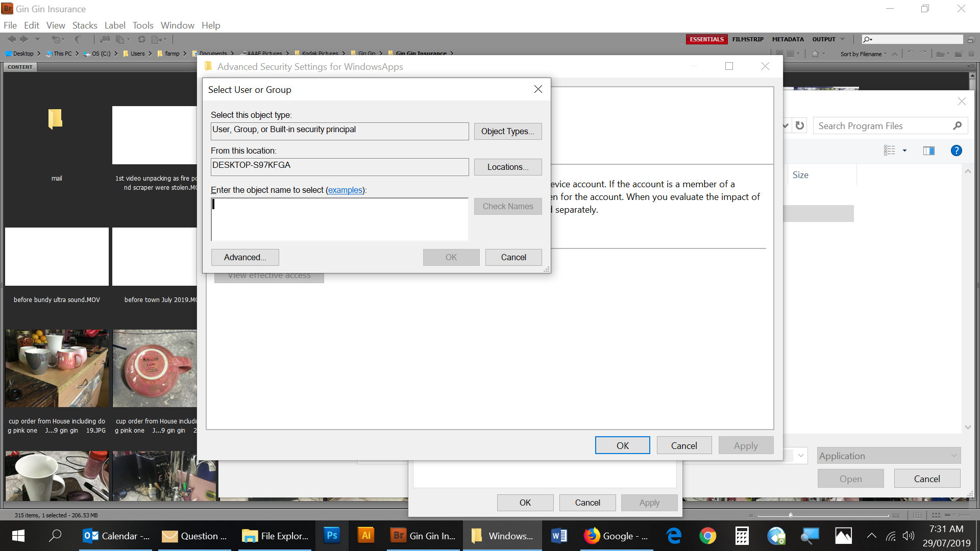Select the pink cup photo thumbnail

click(155, 368)
